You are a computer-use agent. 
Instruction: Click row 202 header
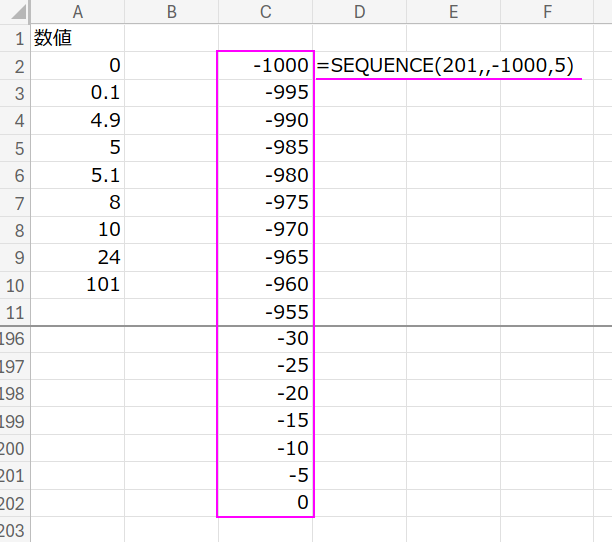pos(15,503)
